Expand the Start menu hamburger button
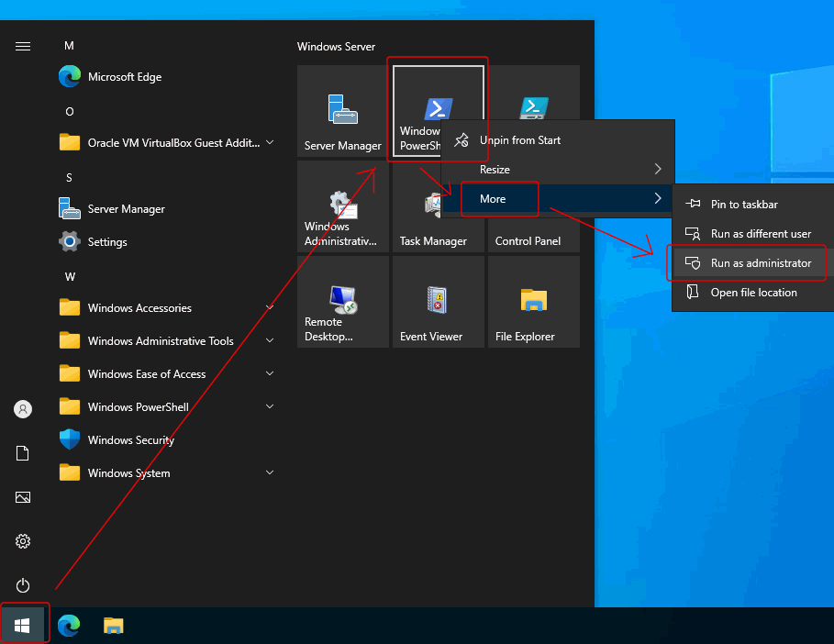834x644 pixels. [23, 46]
